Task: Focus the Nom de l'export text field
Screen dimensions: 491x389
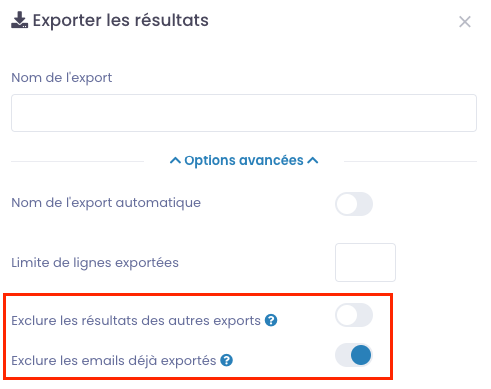Action: click(244, 113)
